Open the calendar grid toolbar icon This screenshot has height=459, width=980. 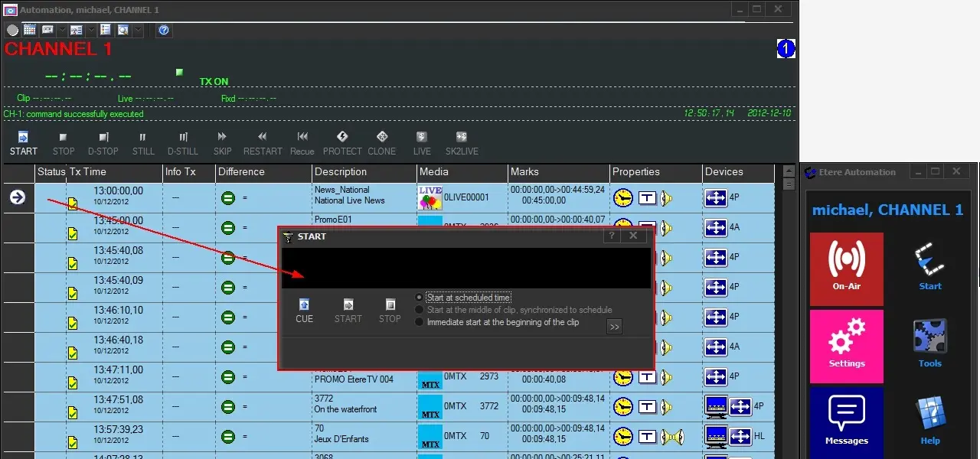pyautogui.click(x=30, y=31)
